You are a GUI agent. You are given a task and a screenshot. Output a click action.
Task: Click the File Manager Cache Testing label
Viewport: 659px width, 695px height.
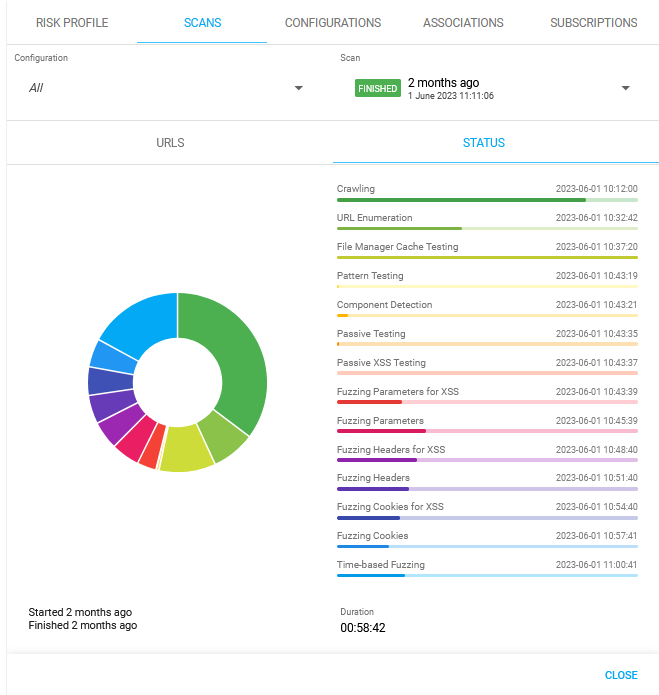click(x=397, y=246)
